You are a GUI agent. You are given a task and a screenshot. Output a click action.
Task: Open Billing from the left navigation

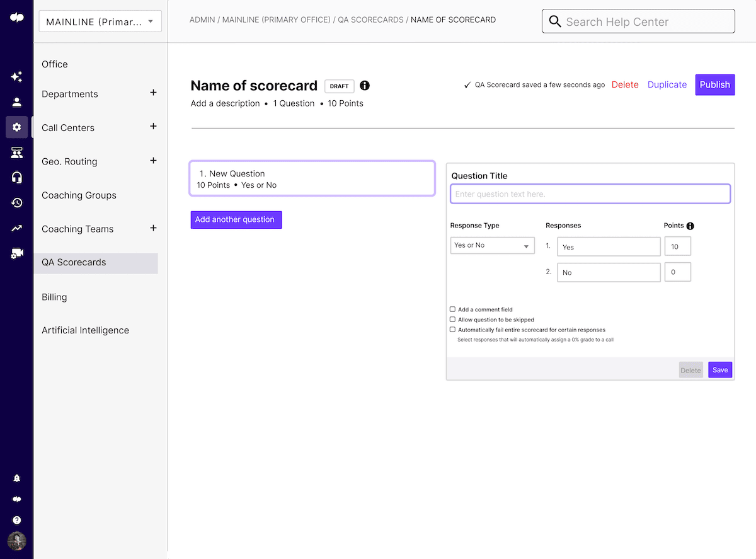pyautogui.click(x=54, y=297)
